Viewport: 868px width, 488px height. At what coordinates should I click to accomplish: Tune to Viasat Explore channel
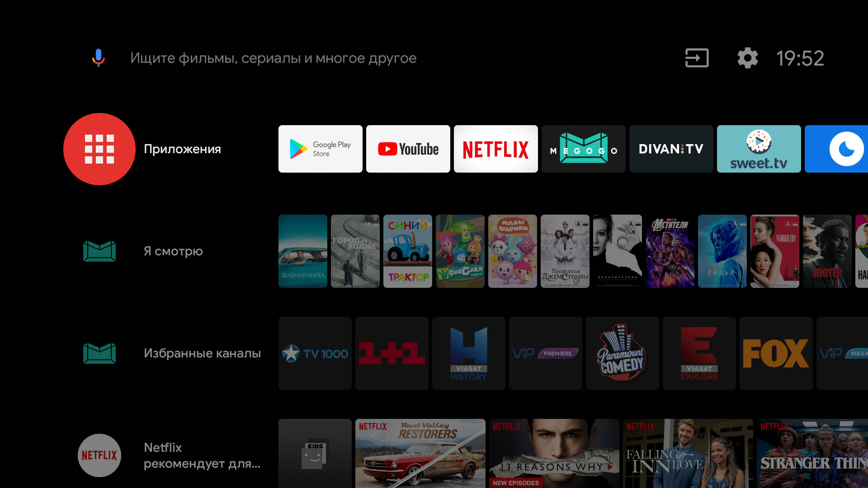[699, 353]
